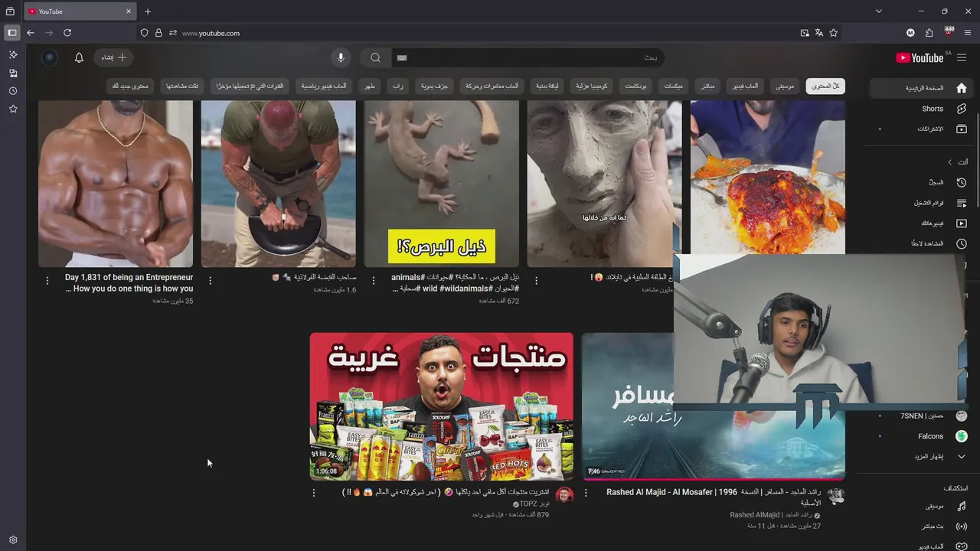Click the YouTube logo
The image size is (980, 551).
[920, 57]
